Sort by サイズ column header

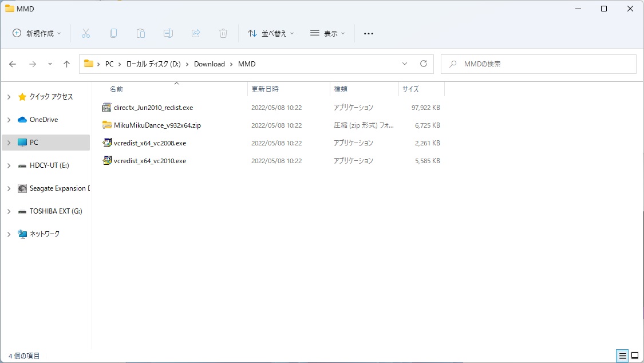(410, 89)
